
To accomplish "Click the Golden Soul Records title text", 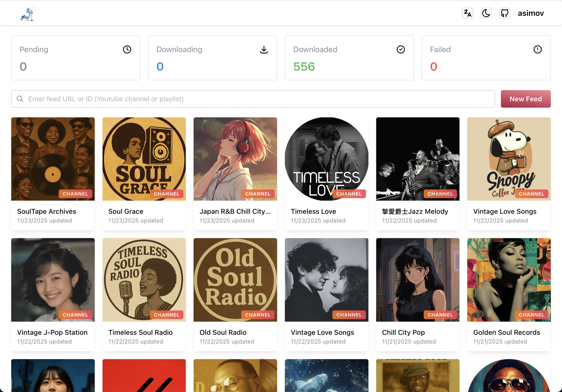I will [x=506, y=332].
